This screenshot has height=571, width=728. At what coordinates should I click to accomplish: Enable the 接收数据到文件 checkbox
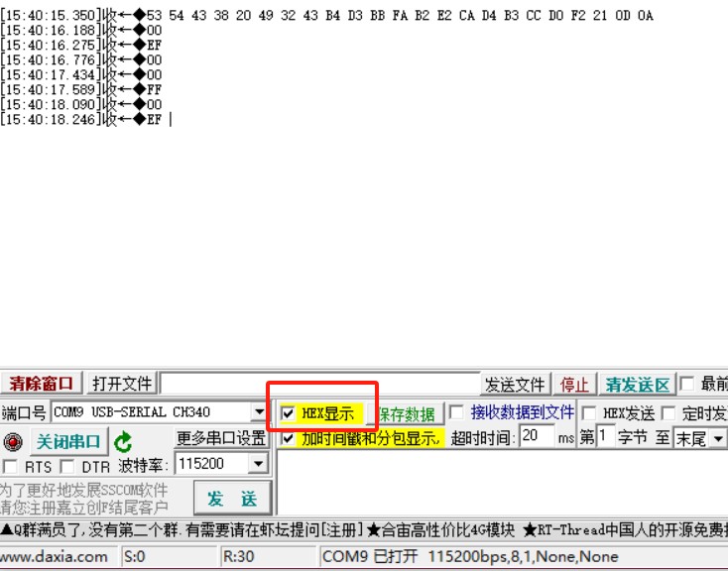(456, 411)
